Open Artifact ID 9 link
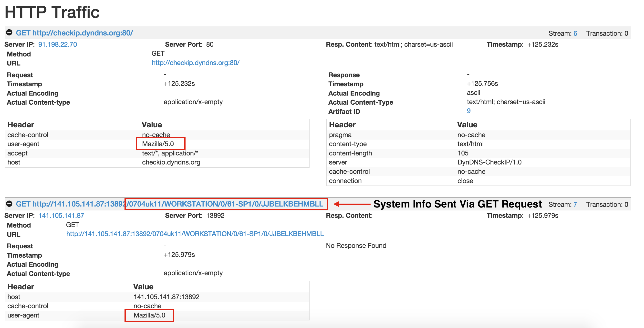The image size is (644, 328). 468,111
